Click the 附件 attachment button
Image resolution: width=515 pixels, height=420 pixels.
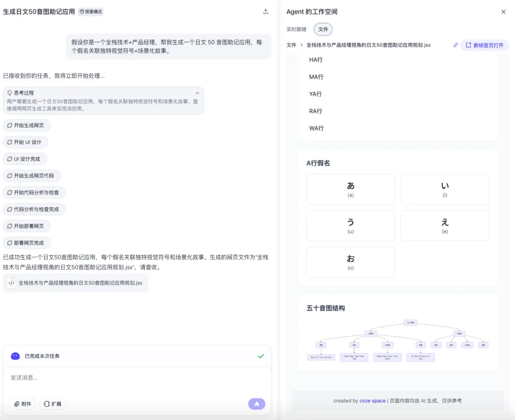[22, 404]
